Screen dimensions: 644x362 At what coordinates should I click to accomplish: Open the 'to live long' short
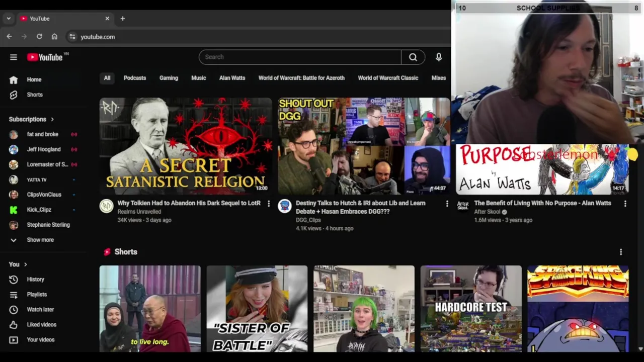(150, 309)
